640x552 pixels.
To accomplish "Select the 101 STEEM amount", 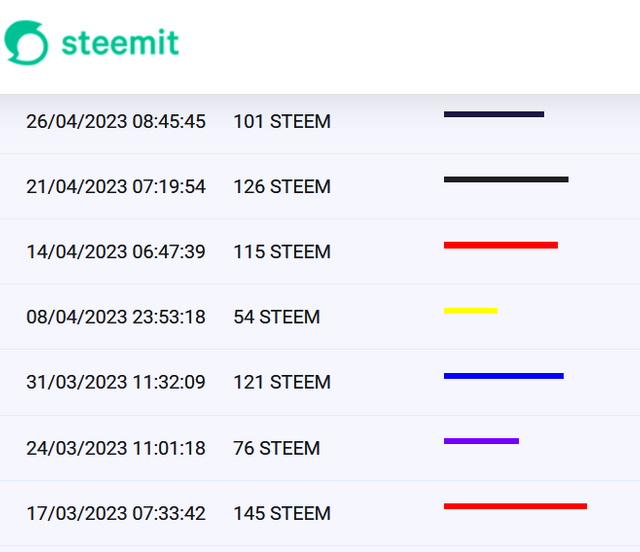I will 282,122.
